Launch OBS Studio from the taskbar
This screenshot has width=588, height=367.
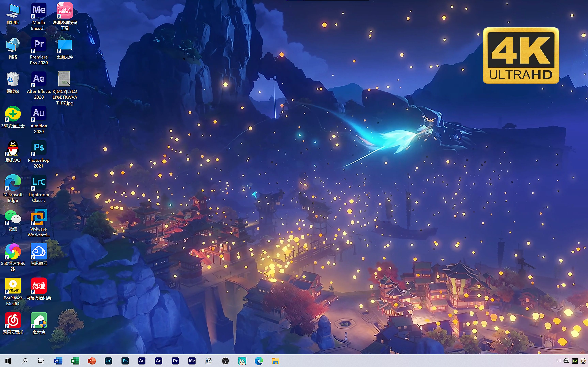(x=226, y=361)
